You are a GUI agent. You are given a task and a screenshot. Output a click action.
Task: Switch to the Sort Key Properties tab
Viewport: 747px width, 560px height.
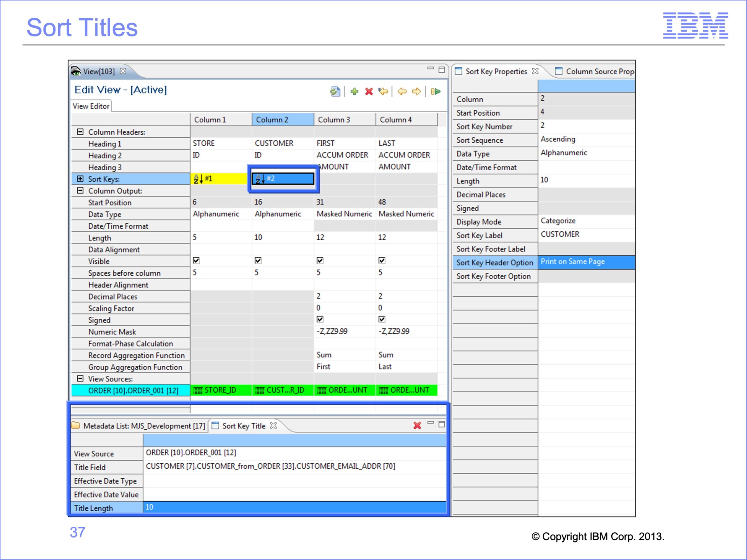496,71
